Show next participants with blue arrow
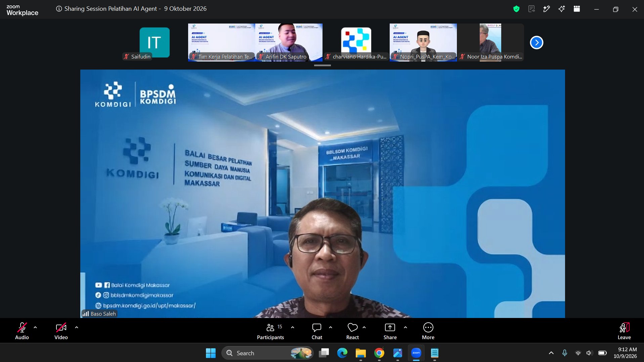This screenshot has width=644, height=362. point(536,42)
